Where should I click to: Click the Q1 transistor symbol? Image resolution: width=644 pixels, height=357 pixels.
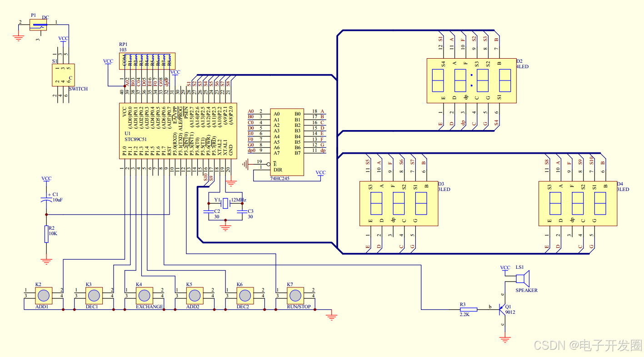coord(502,310)
